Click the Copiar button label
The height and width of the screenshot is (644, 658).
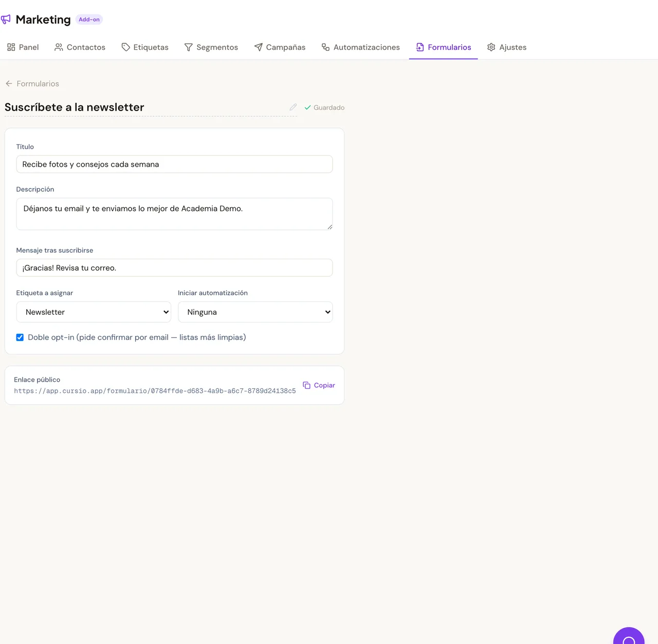(324, 385)
